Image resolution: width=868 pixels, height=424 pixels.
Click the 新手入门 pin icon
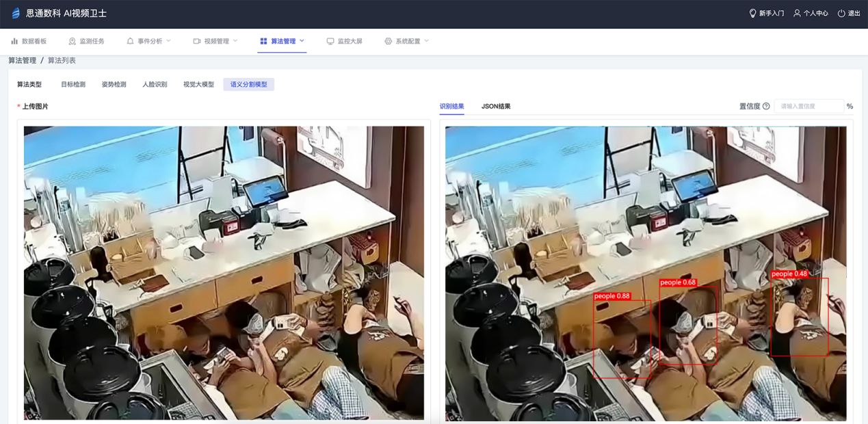coord(752,13)
